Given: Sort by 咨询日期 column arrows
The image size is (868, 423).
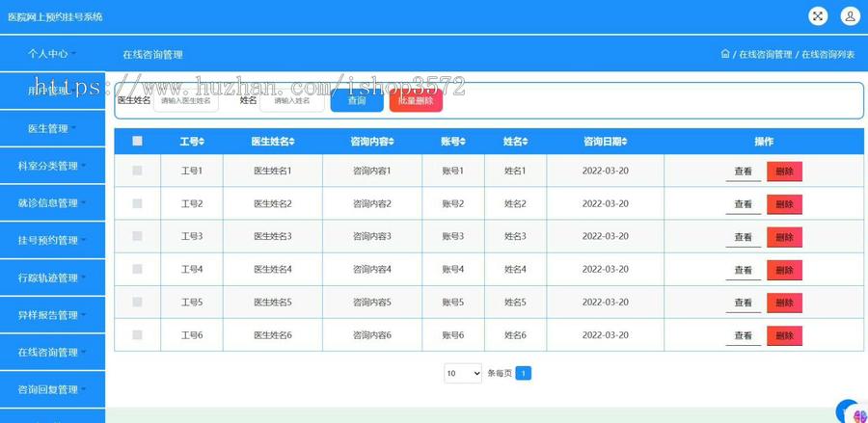Looking at the screenshot, I should tap(624, 142).
